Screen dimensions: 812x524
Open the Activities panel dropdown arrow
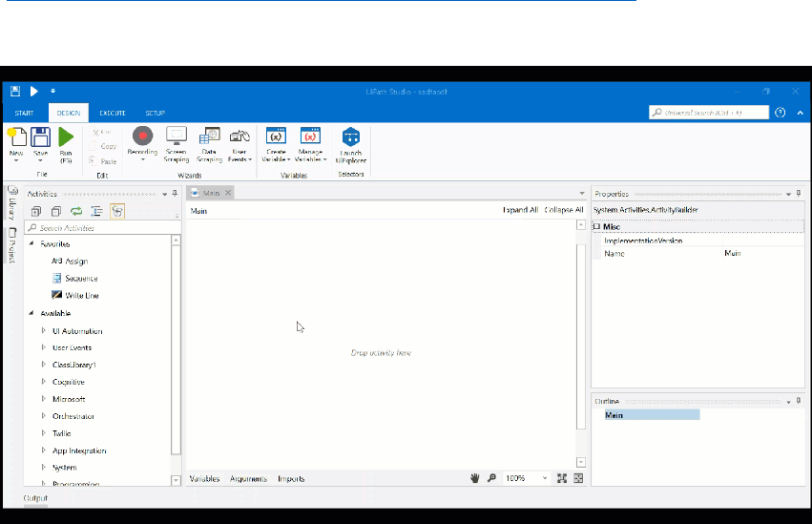[x=165, y=194]
